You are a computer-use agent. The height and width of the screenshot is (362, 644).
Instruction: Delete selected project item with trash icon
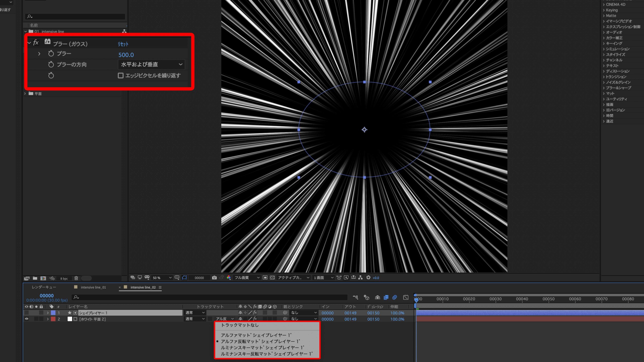[x=76, y=278]
